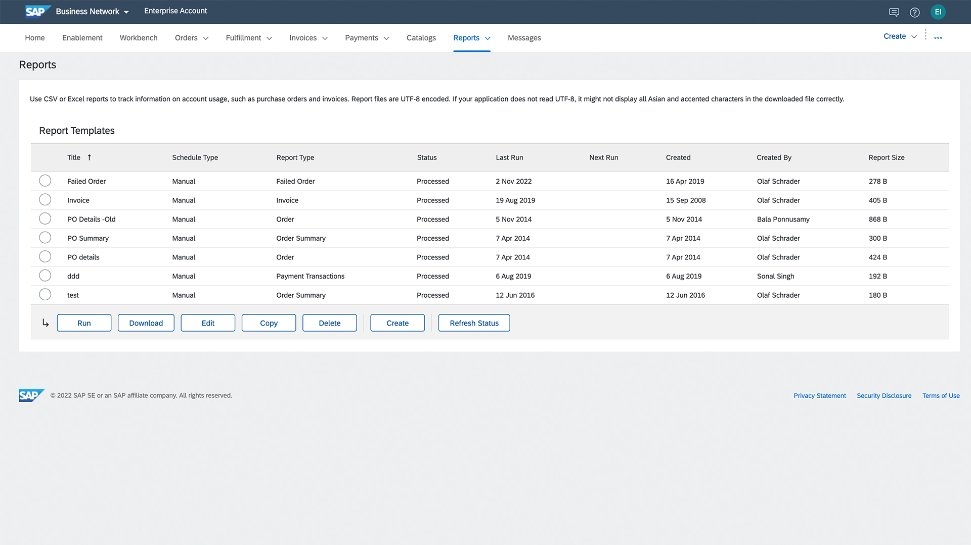Viewport: 971px width, 545px height.
Task: Select the ddd report radio button
Action: pos(45,276)
